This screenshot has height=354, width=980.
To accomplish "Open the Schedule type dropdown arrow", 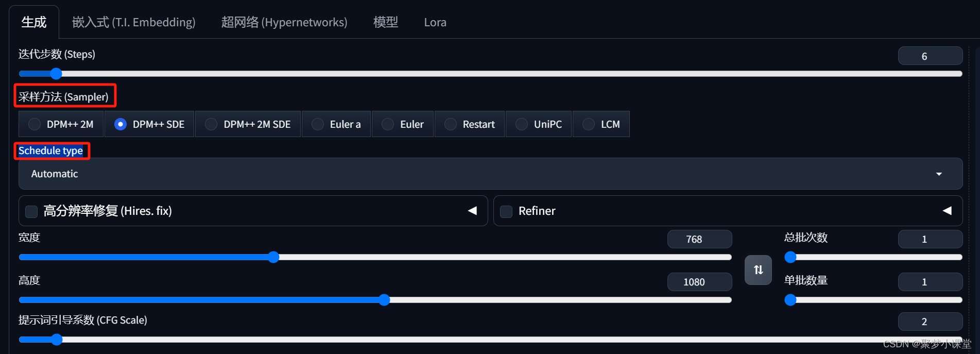I will click(x=939, y=174).
